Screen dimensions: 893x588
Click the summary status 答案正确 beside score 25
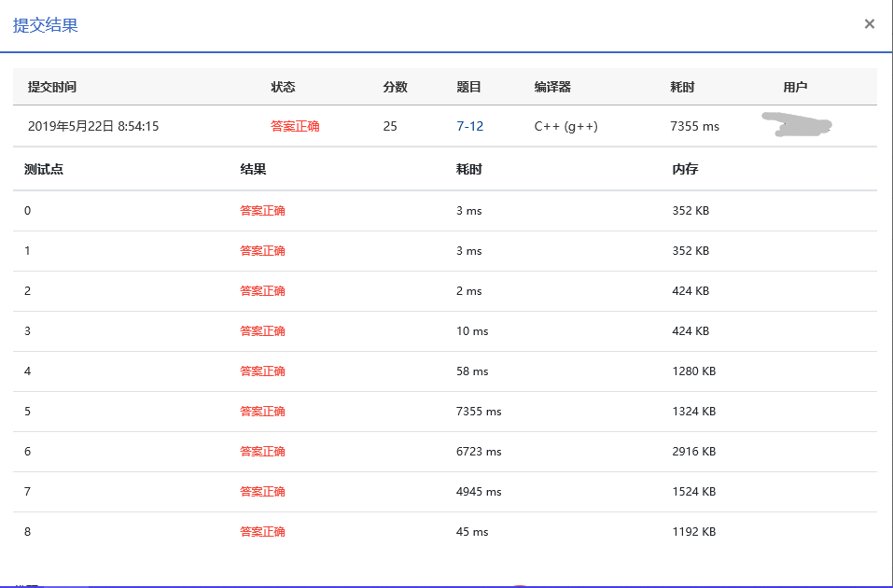tap(295, 127)
